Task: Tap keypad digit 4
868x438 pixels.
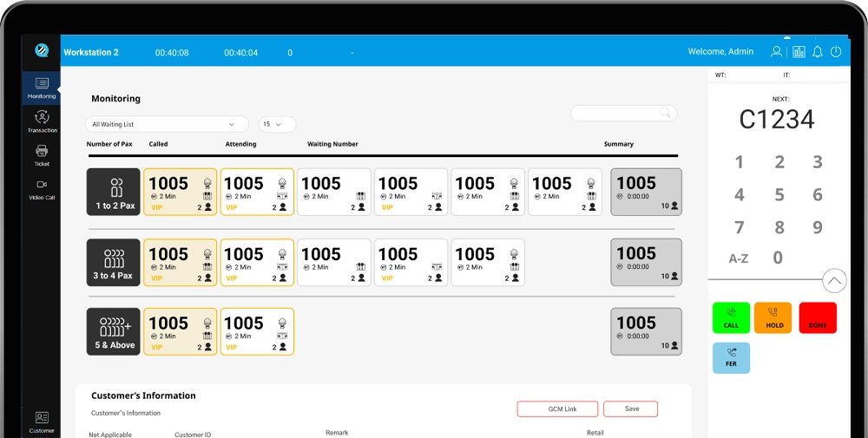Action: [739, 194]
